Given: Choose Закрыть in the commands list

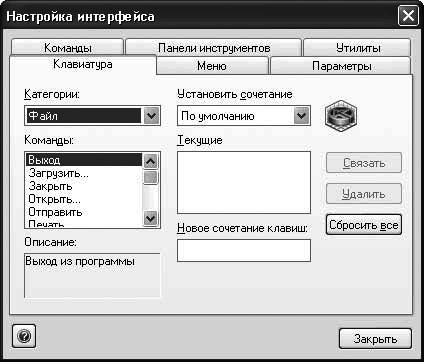Looking at the screenshot, I should 84,186.
